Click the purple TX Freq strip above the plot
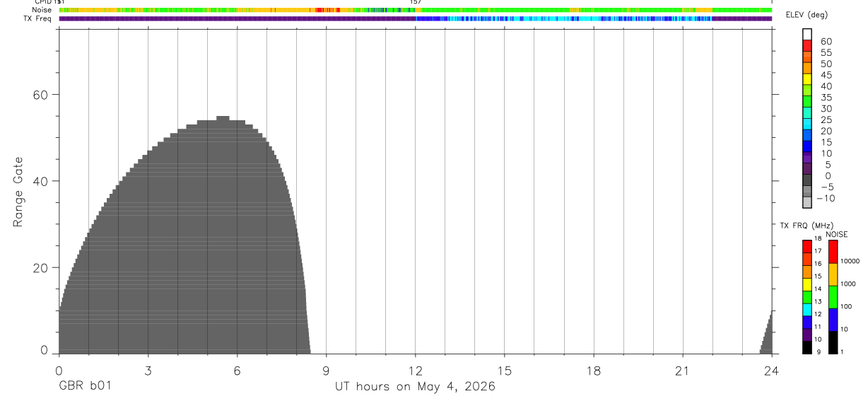This screenshot has width=868, height=401. pos(416,18)
